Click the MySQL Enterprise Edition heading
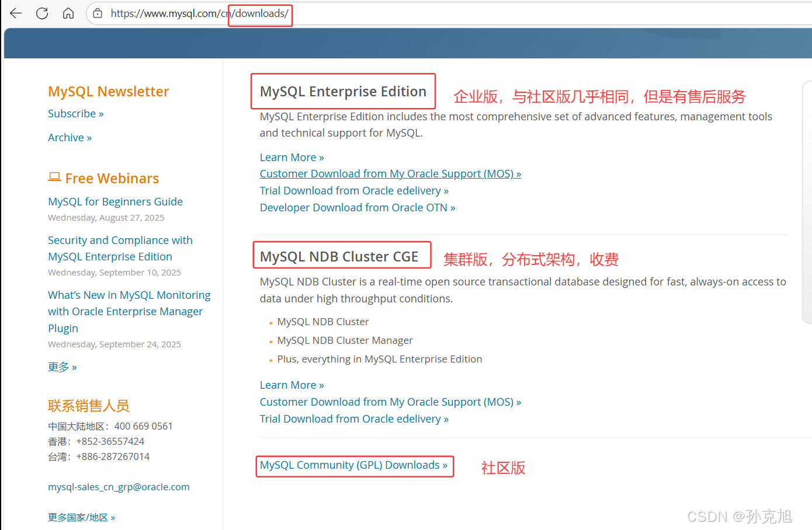The height and width of the screenshot is (530, 812). click(343, 92)
